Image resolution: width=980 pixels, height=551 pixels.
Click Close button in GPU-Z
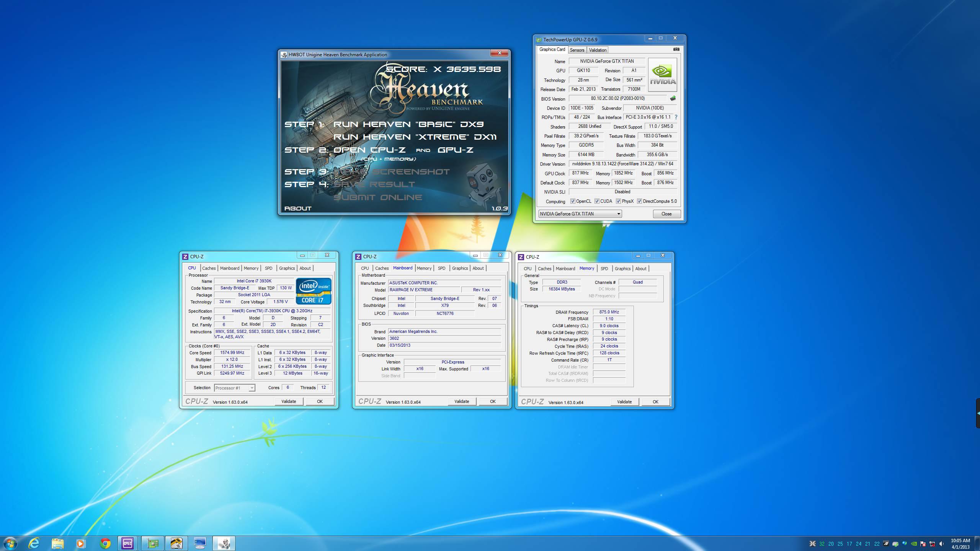(x=666, y=214)
